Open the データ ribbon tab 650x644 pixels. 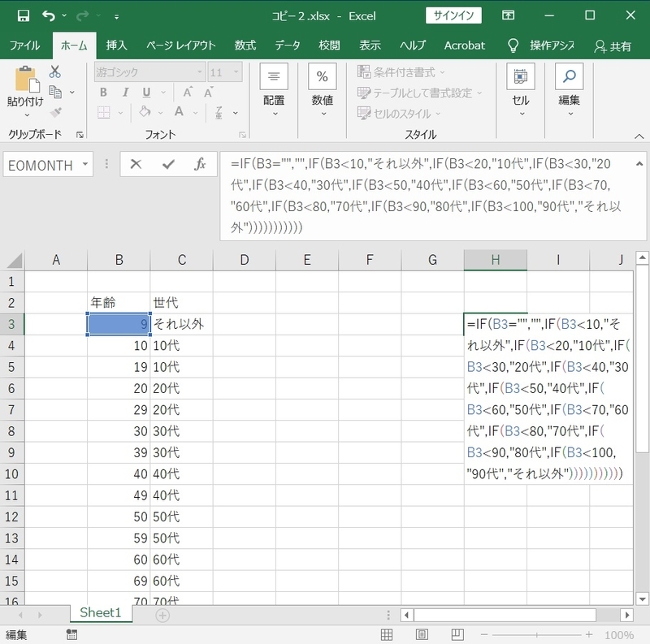pyautogui.click(x=288, y=45)
